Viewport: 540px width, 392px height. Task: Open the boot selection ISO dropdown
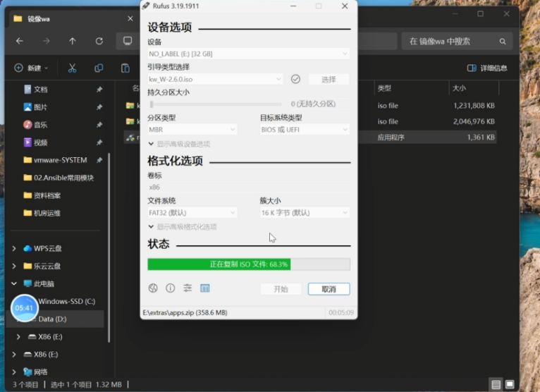click(x=215, y=79)
